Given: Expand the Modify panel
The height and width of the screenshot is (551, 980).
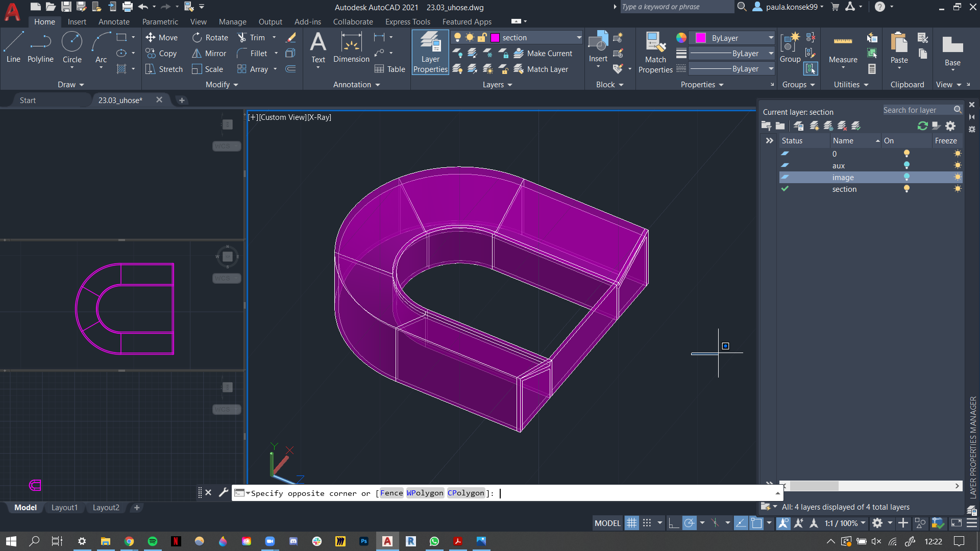Looking at the screenshot, I should point(222,85).
